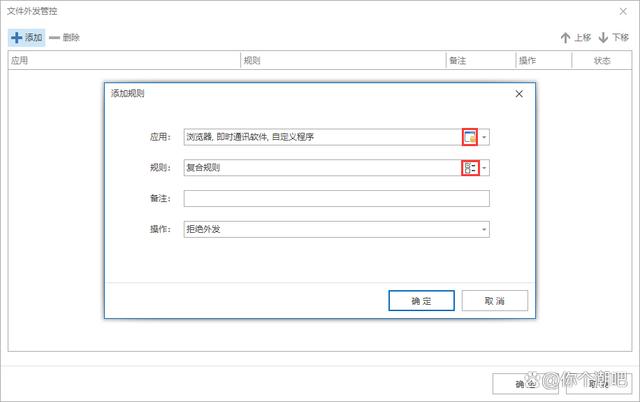Expand the 应用 dropdown arrow
The height and width of the screenshot is (402, 640).
[x=484, y=138]
